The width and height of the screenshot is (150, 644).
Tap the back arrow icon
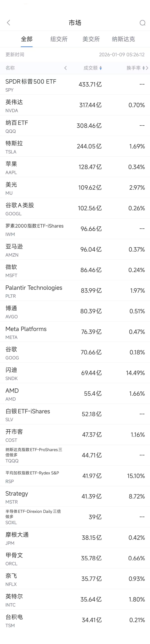point(8,23)
